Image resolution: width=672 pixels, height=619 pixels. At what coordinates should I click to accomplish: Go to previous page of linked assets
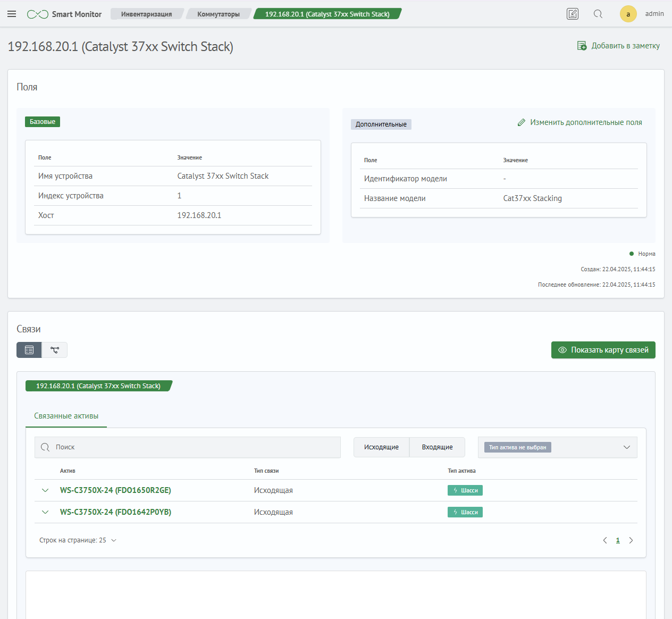coord(605,540)
